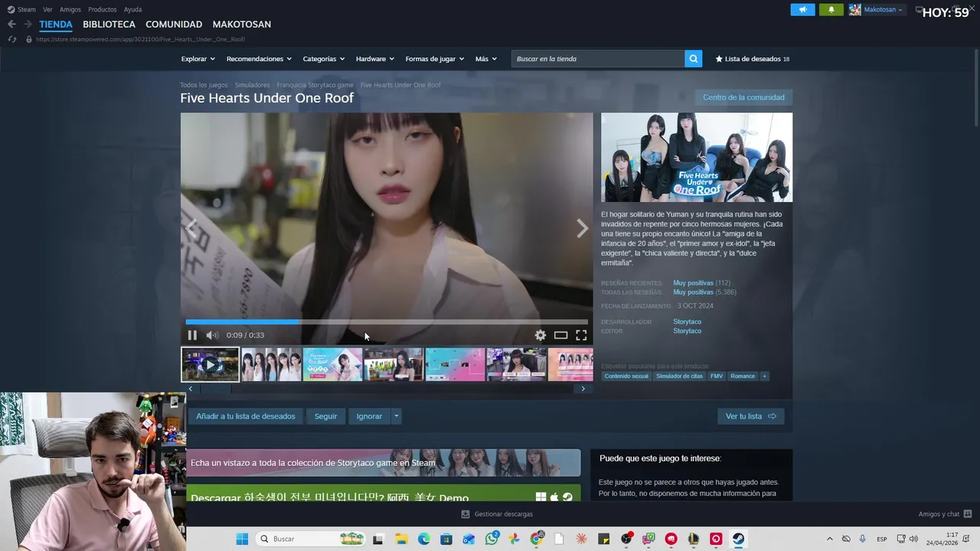The image size is (980, 551).
Task: Open the Ayuda menu
Action: 132,9
